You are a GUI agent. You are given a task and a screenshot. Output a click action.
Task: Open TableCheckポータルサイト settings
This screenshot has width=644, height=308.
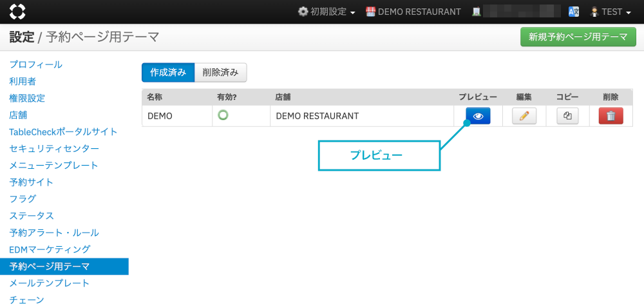pyautogui.click(x=63, y=131)
